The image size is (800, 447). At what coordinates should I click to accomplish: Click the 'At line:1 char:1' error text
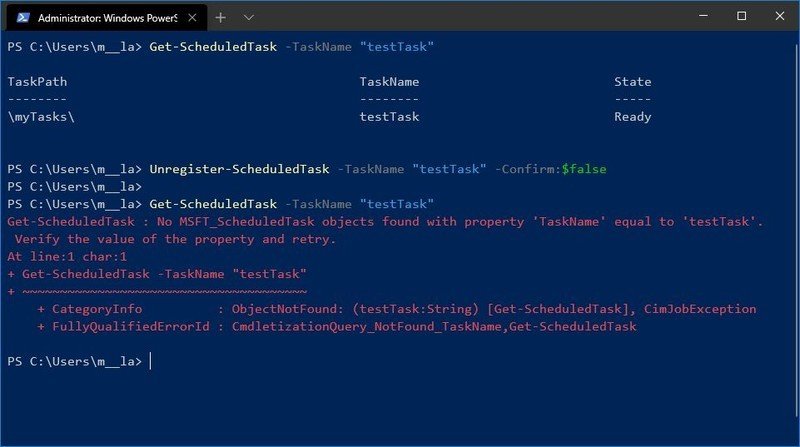pyautogui.click(x=67, y=257)
